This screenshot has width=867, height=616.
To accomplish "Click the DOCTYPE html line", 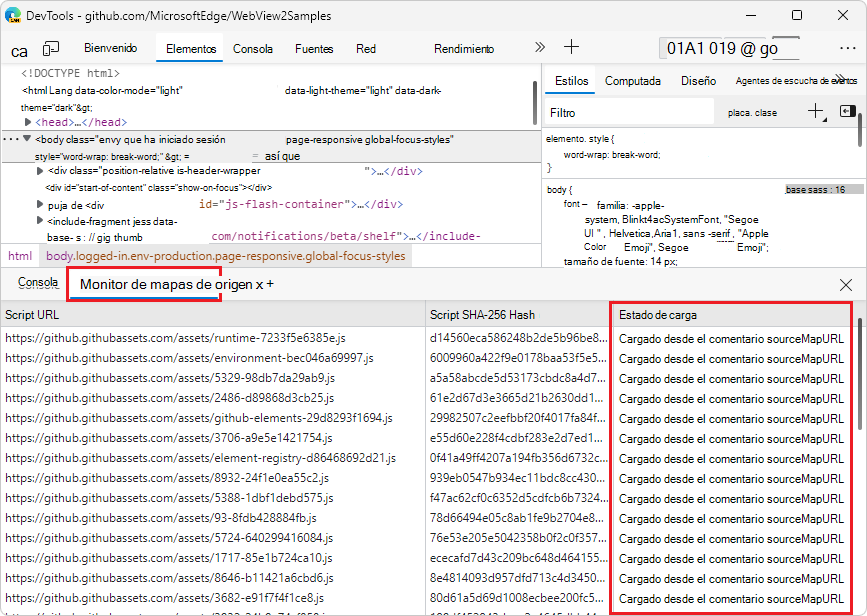I will pos(70,73).
